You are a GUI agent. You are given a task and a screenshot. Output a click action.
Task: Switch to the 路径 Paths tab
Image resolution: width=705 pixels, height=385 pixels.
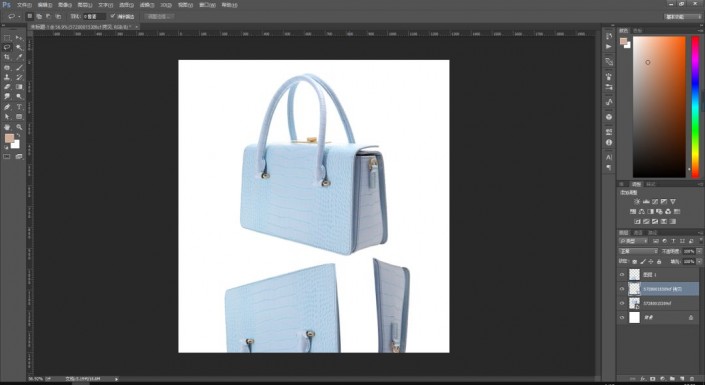point(652,233)
